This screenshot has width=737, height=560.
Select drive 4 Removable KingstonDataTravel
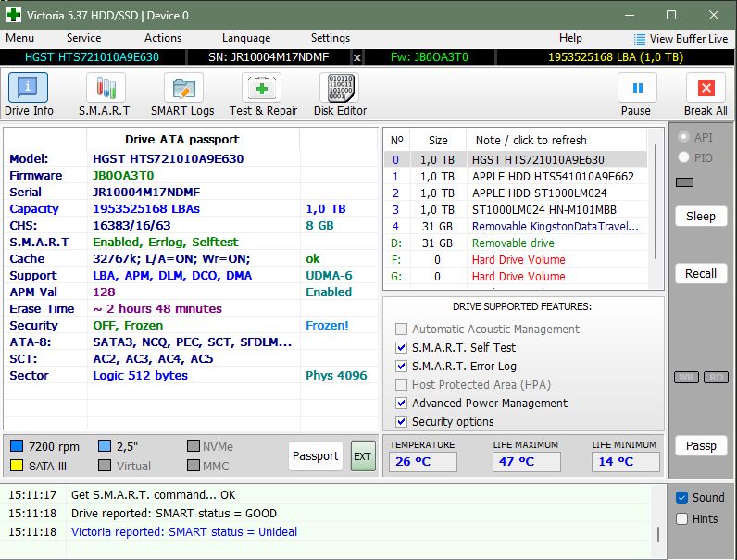click(x=516, y=227)
